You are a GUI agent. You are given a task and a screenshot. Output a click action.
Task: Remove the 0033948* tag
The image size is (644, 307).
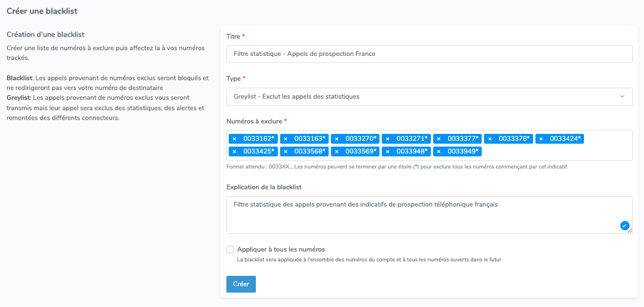388,151
